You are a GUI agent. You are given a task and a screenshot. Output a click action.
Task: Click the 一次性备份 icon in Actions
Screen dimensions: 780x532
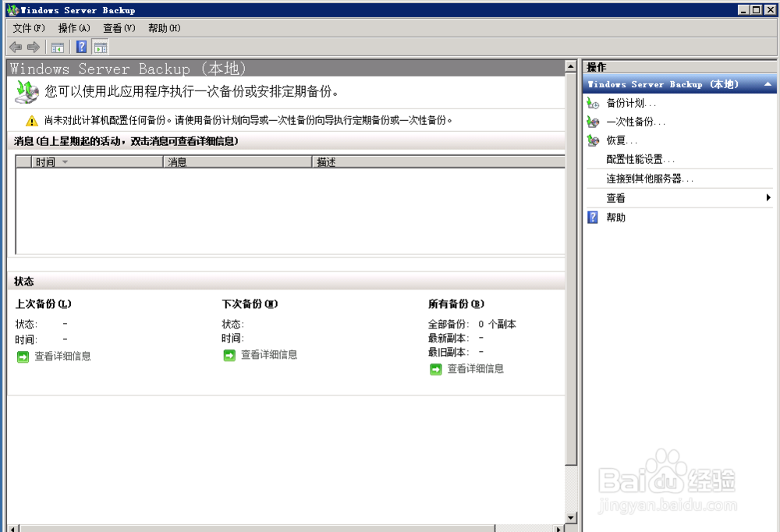pos(593,122)
